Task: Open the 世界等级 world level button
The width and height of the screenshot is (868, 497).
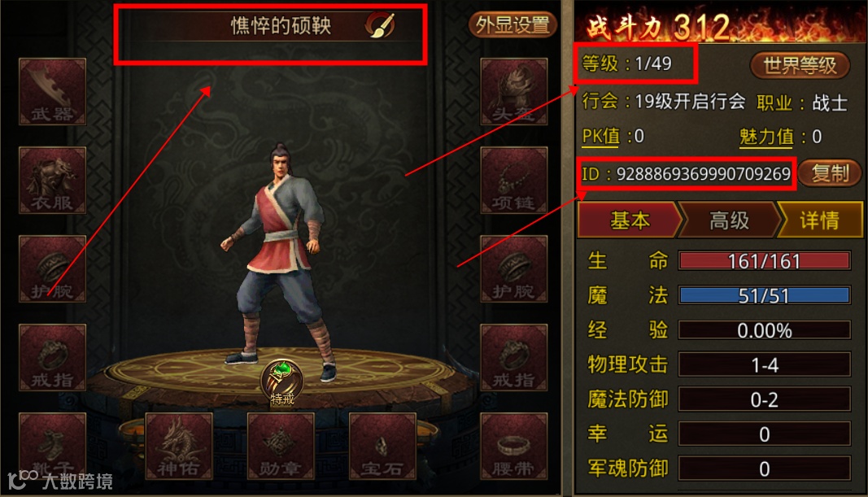Action: (800, 65)
